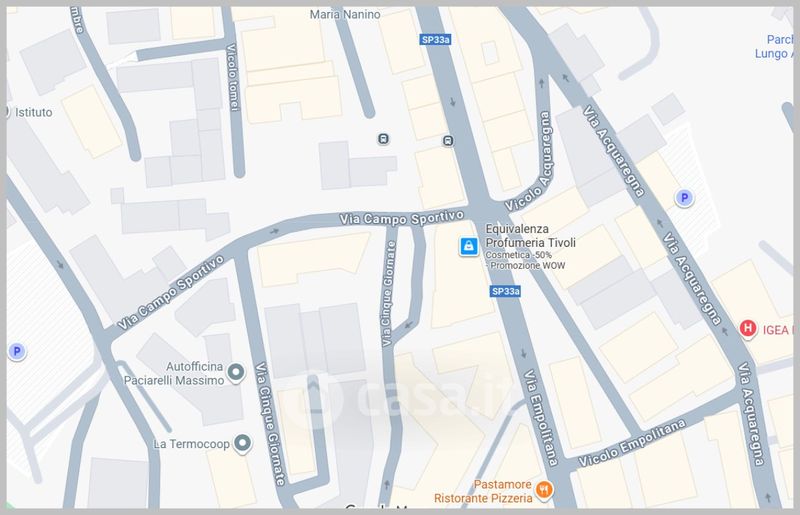Click the bus stop icon nearest Vicolo Iomei
800x515 pixels.
tap(384, 138)
